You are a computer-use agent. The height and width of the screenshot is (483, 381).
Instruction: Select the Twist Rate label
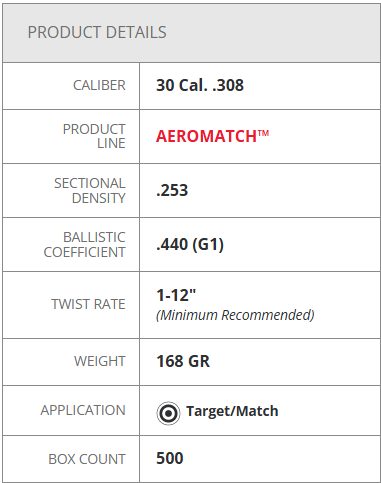tap(88, 304)
